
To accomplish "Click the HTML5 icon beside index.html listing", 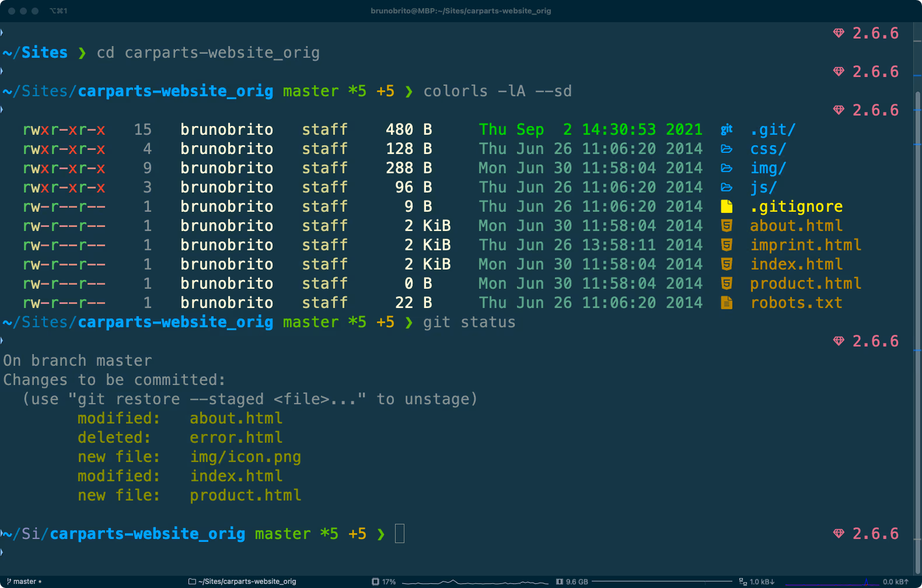I will point(727,264).
